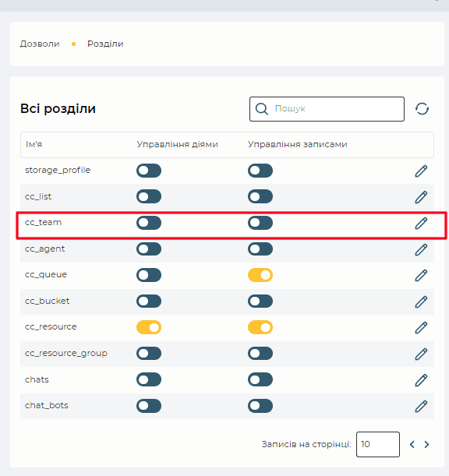The height and width of the screenshot is (476, 449).
Task: Turn off action management for cc_resource
Action: (149, 327)
